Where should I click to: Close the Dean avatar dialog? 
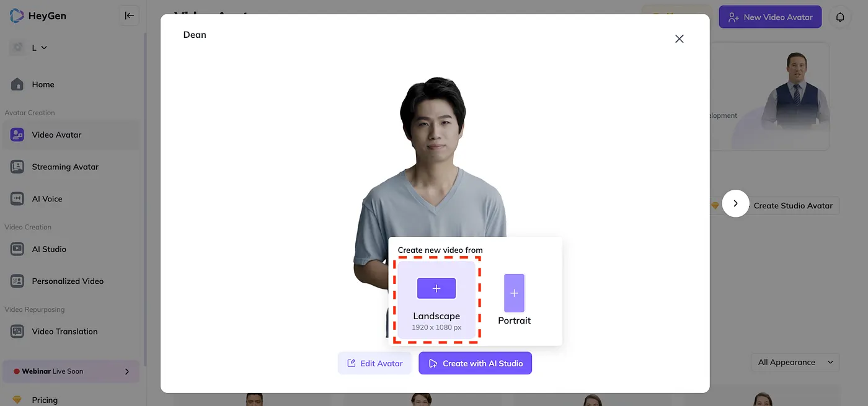coord(680,38)
